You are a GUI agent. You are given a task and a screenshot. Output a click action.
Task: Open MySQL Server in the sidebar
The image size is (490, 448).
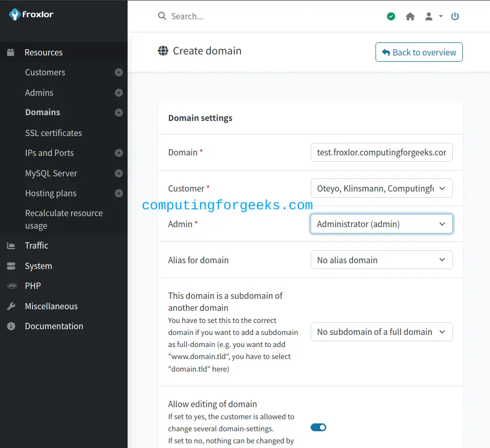[51, 173]
